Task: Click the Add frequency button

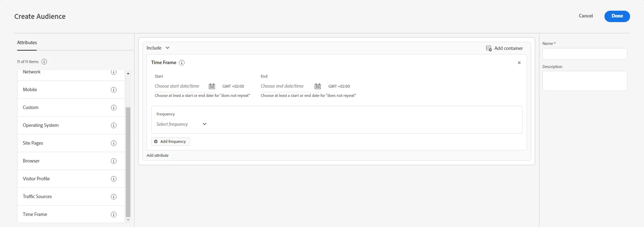Action: click(x=170, y=141)
